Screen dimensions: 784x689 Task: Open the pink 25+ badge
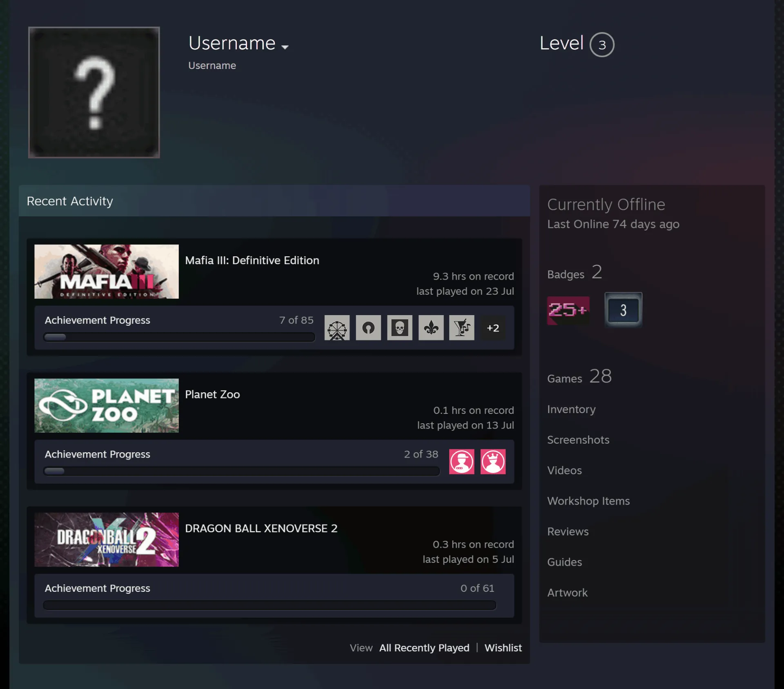coord(568,310)
